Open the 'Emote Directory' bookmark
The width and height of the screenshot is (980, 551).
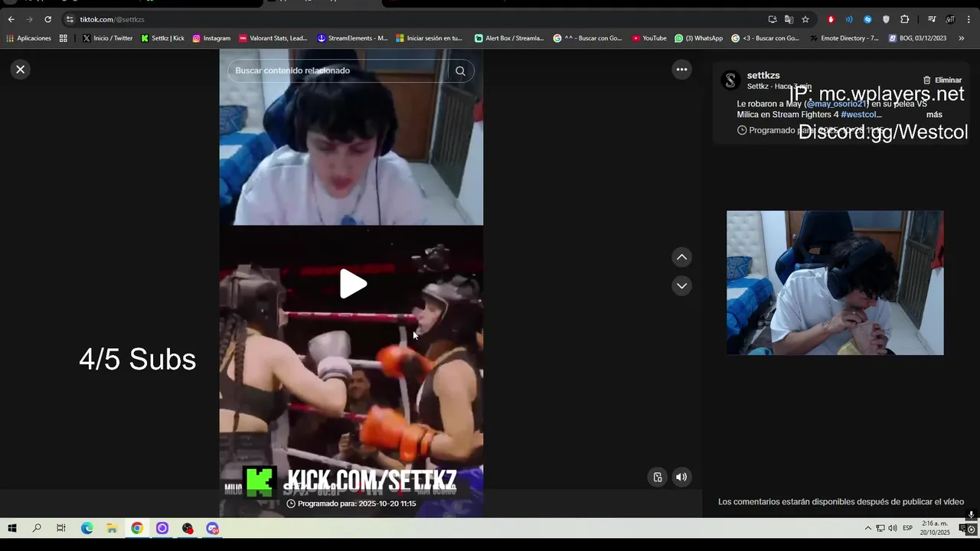(844, 38)
